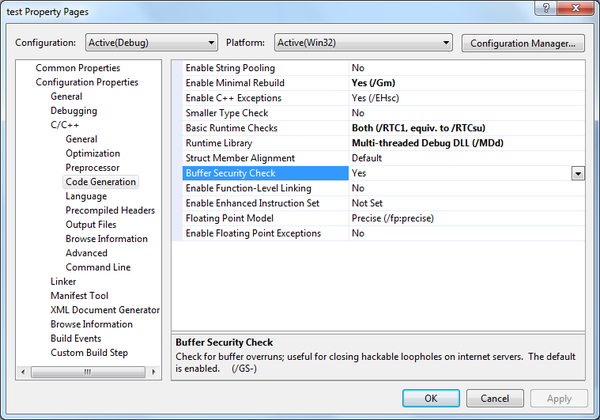Click the Default value for Struct Member Alignment

click(x=467, y=158)
